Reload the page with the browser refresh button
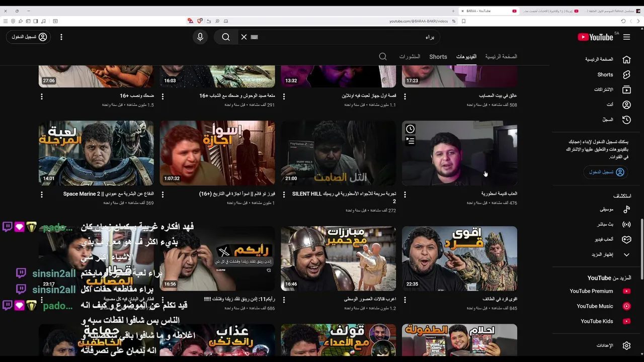 623,21
